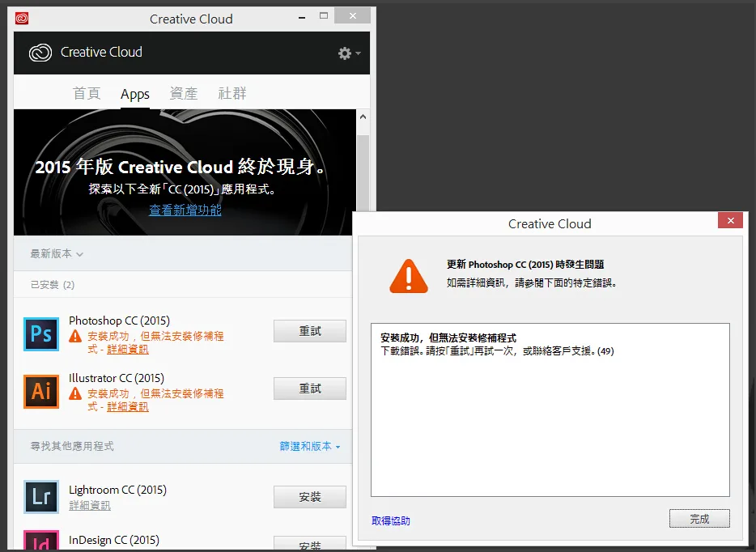Click the 尋找其他應用程式 section label
This screenshot has height=552, width=756.
[x=72, y=447]
